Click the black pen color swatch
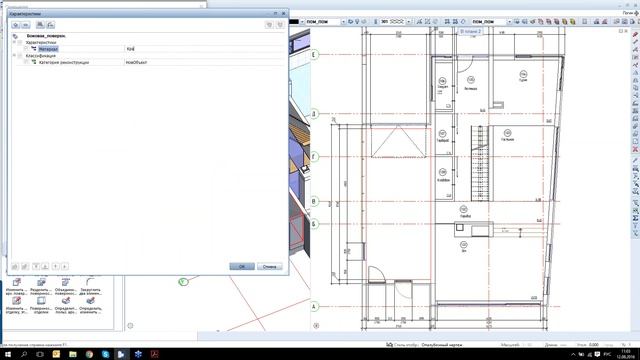The height and width of the screenshot is (360, 640). (294, 22)
